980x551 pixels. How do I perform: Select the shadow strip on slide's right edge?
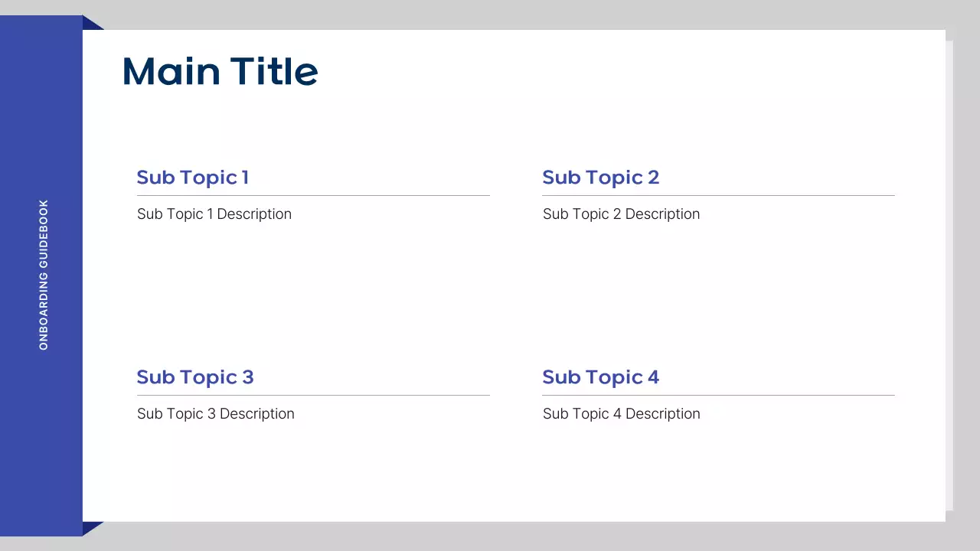(949, 275)
